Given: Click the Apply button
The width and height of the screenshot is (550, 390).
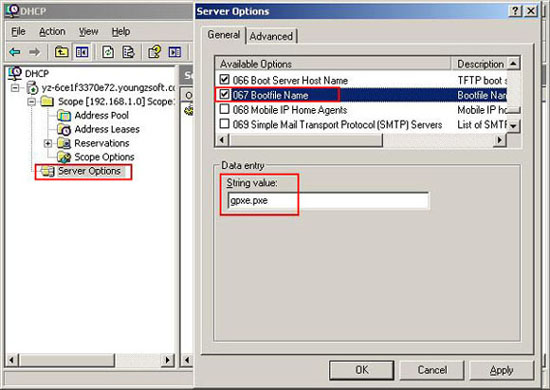Looking at the screenshot, I should pyautogui.click(x=502, y=370).
